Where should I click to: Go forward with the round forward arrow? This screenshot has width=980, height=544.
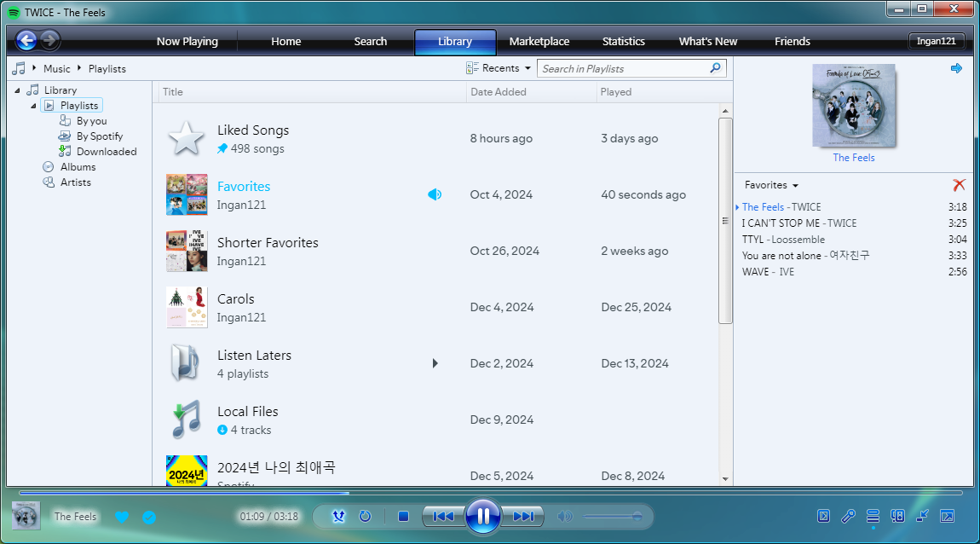(49, 41)
